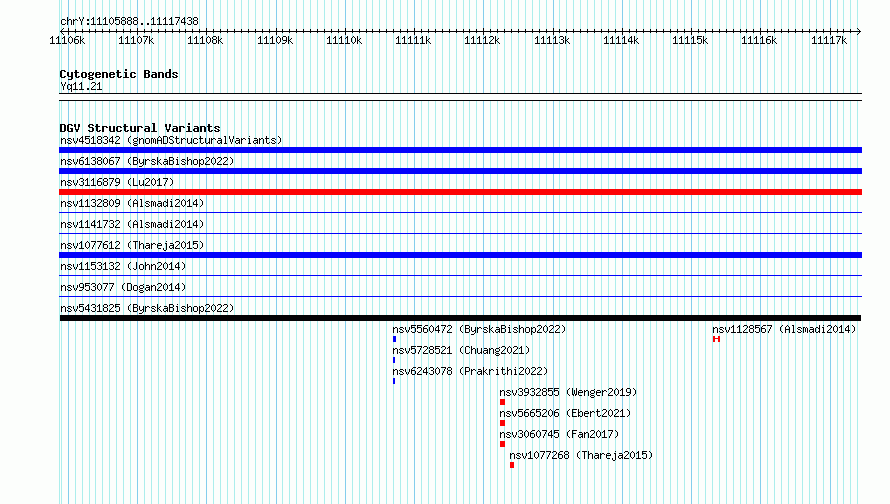The width and height of the screenshot is (890, 504).
Task: Open variant nsv1128567 (Alsmadi2014)
Action: pyautogui.click(x=784, y=329)
